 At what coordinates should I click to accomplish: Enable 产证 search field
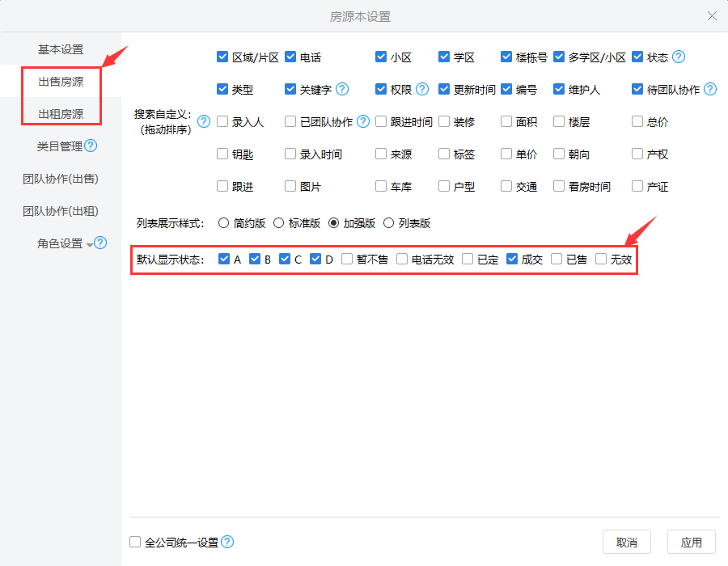click(x=637, y=186)
